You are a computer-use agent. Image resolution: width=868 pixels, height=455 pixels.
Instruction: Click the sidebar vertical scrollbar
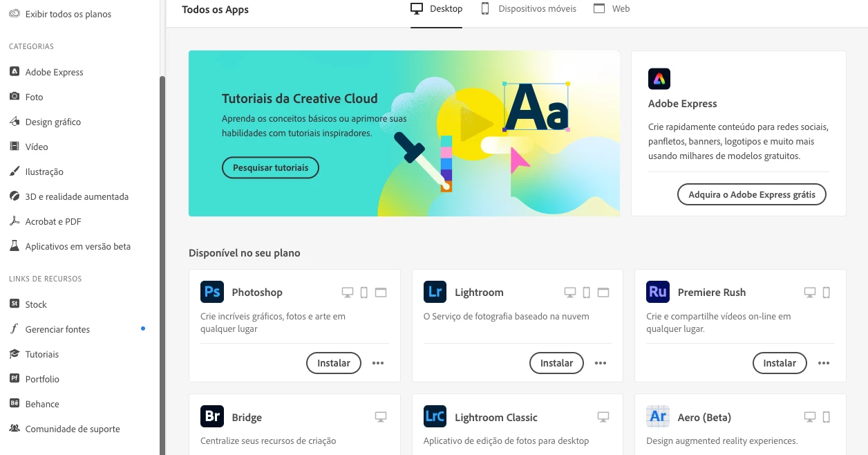pos(163,265)
